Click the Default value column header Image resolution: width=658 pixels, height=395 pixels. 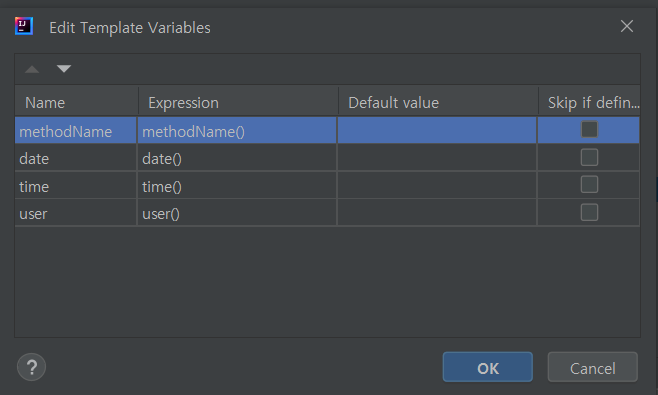point(439,102)
